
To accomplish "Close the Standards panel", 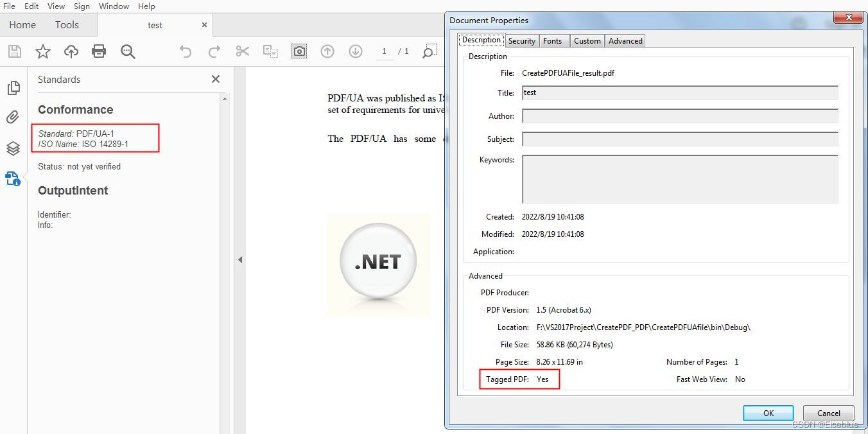I will pos(216,79).
